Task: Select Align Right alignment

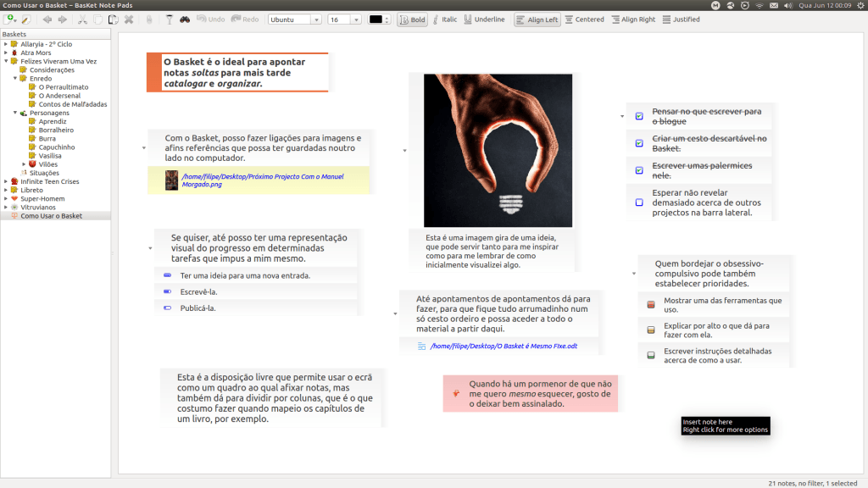Action: tap(633, 19)
